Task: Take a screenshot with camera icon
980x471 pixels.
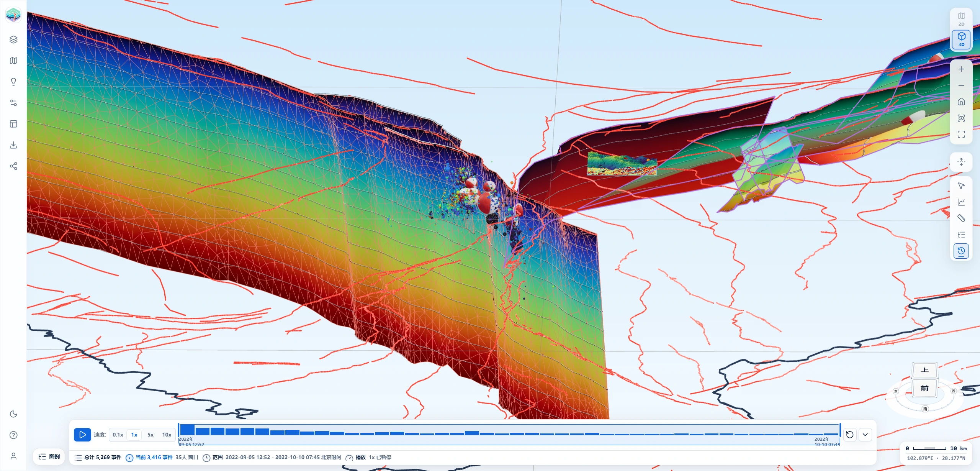Action: pos(961,118)
